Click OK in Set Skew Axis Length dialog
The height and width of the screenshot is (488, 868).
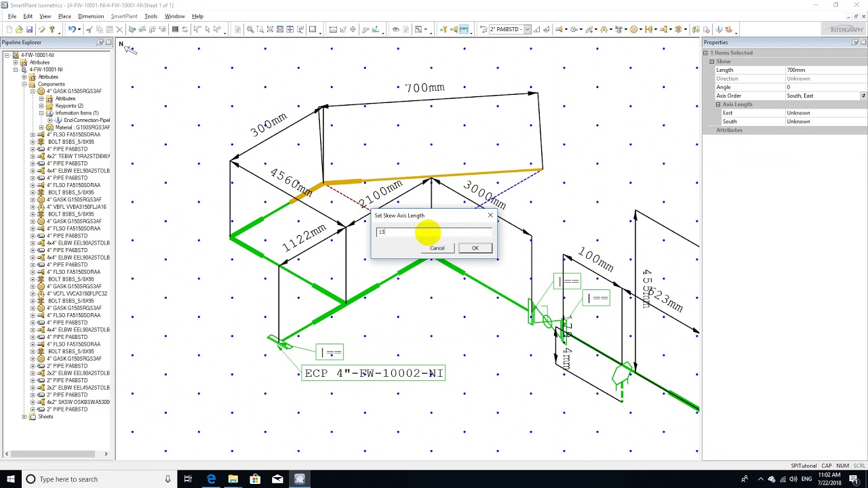(x=475, y=248)
